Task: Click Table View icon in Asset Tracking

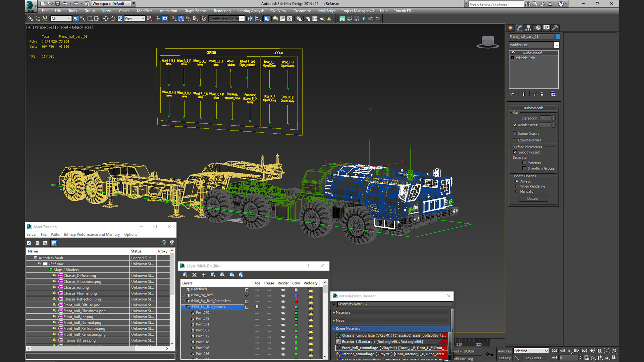Action: [x=54, y=243]
